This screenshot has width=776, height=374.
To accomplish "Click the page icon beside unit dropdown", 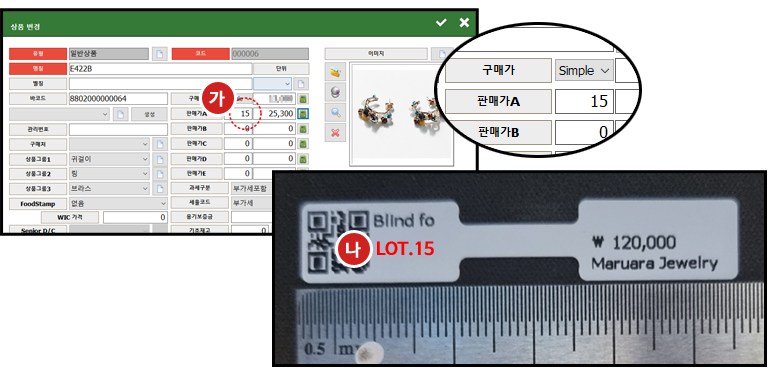I will pos(301,84).
